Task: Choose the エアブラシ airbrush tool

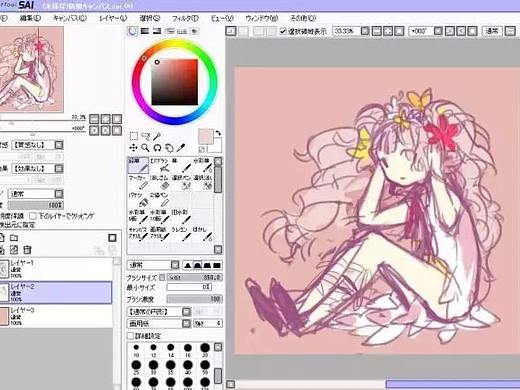Action: [x=159, y=165]
